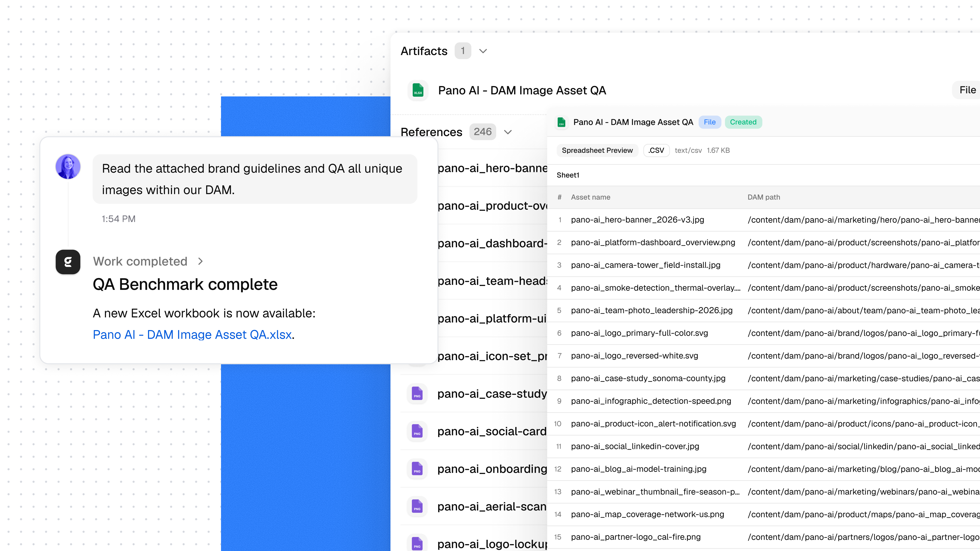The image size is (980, 551).
Task: Click the QA Benchmark complete heading
Action: click(x=185, y=284)
